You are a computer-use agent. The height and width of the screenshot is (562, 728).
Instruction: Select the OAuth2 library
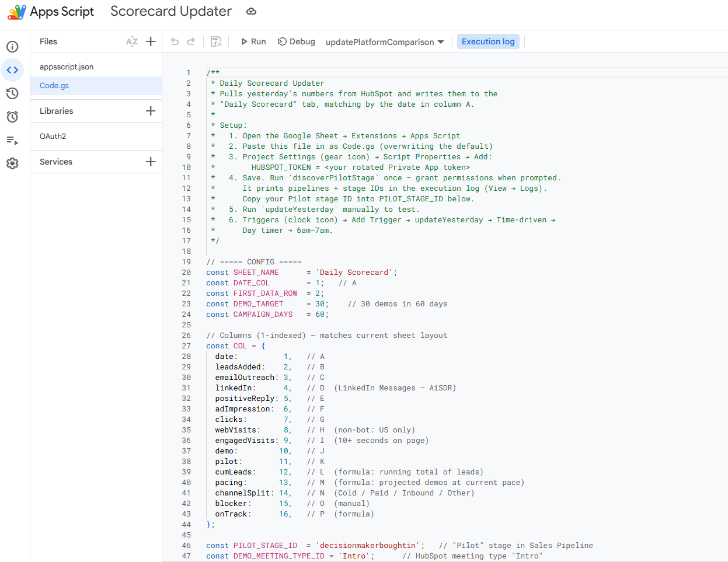(x=96, y=137)
